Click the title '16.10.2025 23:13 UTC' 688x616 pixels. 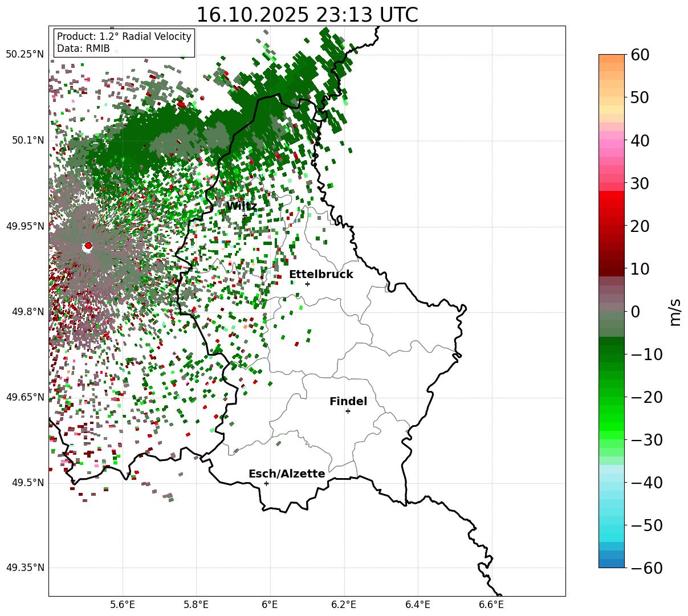click(x=307, y=15)
